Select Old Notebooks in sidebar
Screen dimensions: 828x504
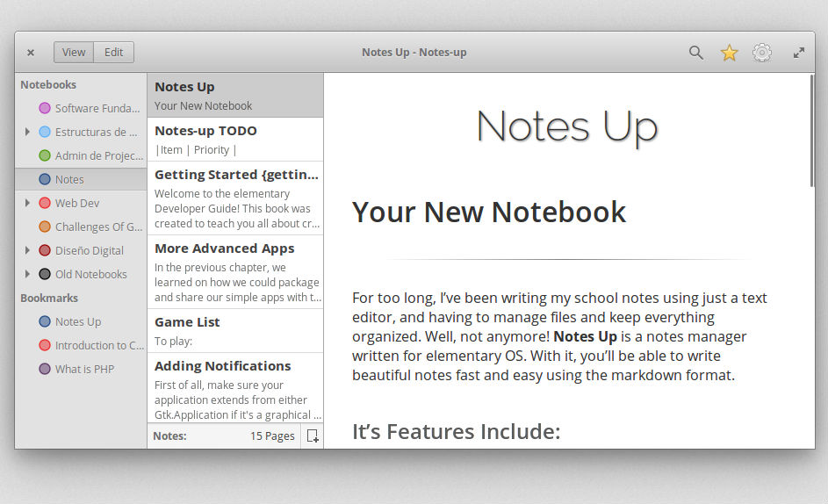point(81,274)
